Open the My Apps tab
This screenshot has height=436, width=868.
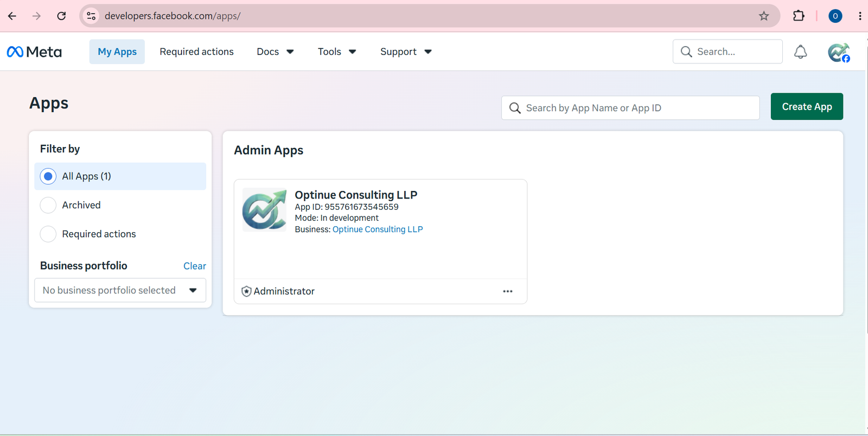(x=117, y=52)
